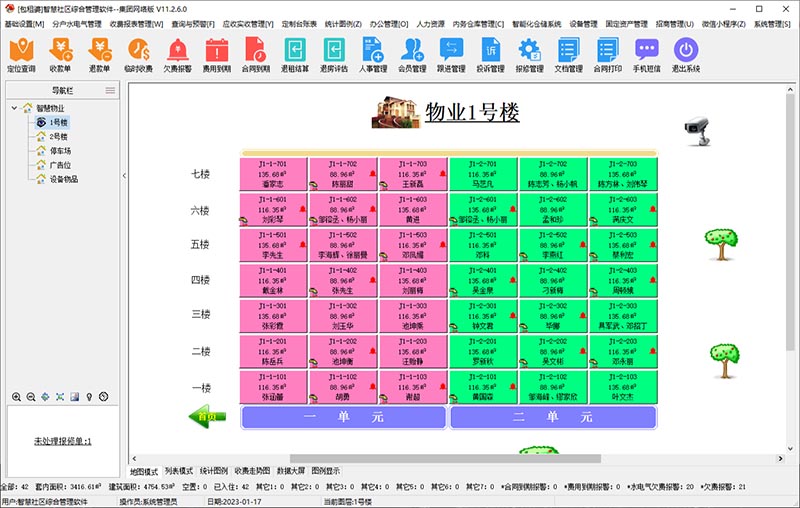This screenshot has height=508, width=800.
Task: Switch to the 列表模式 tab
Action: click(180, 470)
